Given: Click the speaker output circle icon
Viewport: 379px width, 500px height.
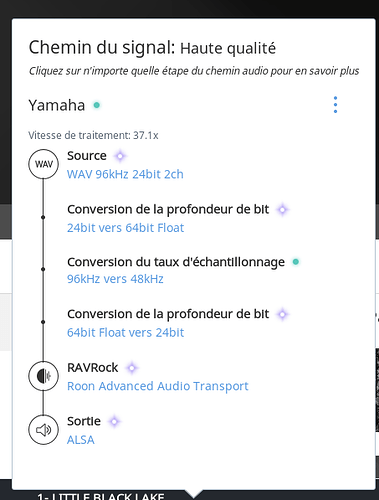Looking at the screenshot, I should click(x=44, y=430).
